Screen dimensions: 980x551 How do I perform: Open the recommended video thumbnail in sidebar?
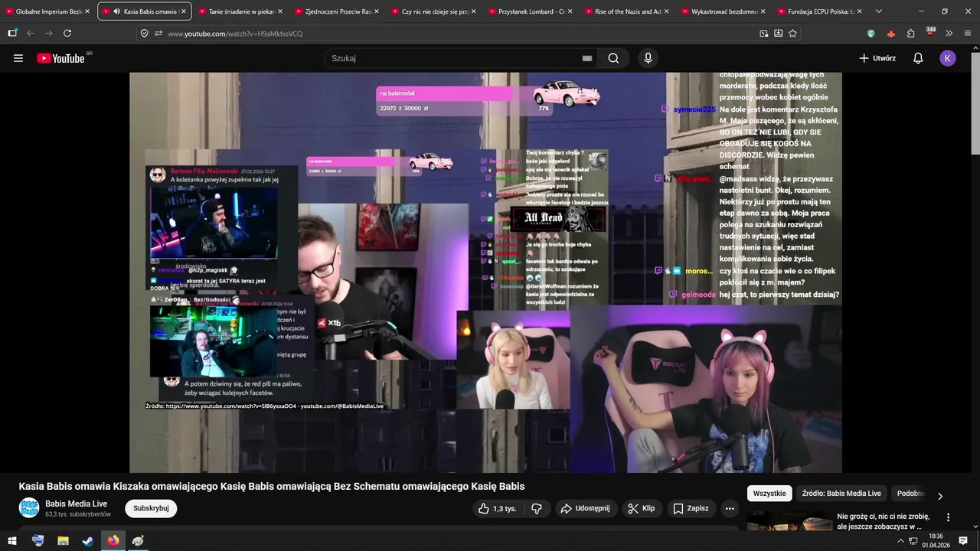[789, 521]
